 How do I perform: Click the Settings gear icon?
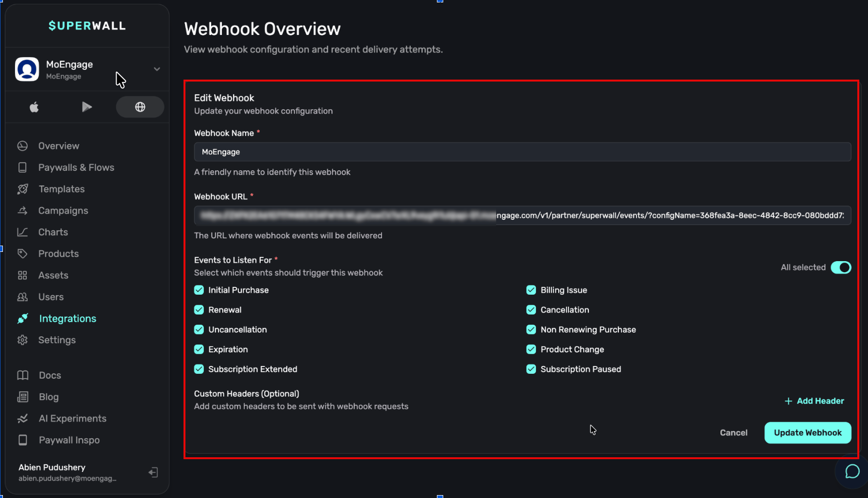click(x=22, y=340)
